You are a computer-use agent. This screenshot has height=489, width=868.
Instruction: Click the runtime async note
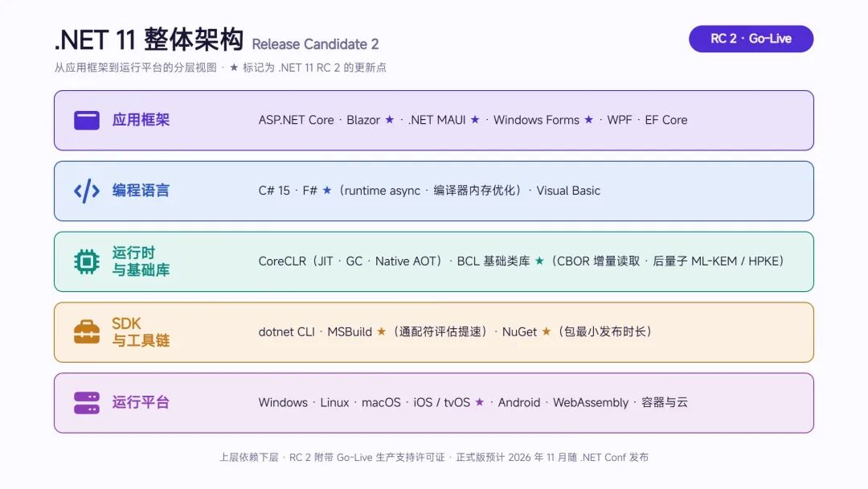383,191
